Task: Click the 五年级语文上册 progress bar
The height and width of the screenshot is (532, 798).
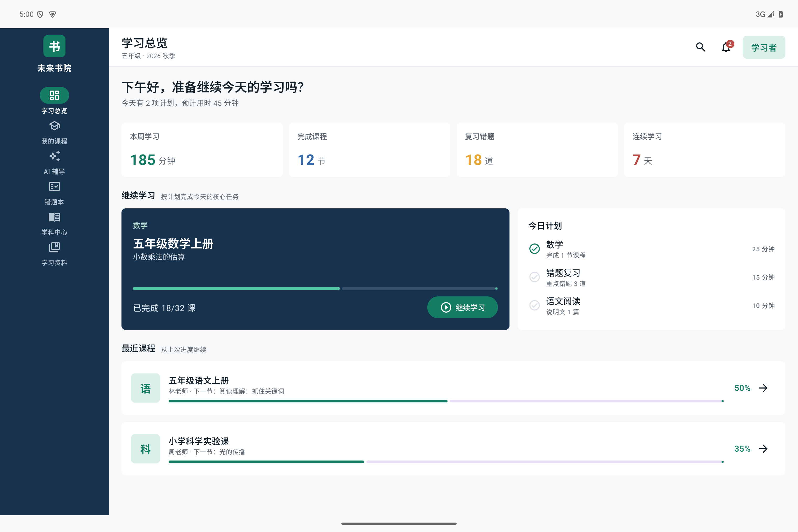Action: [446, 401]
